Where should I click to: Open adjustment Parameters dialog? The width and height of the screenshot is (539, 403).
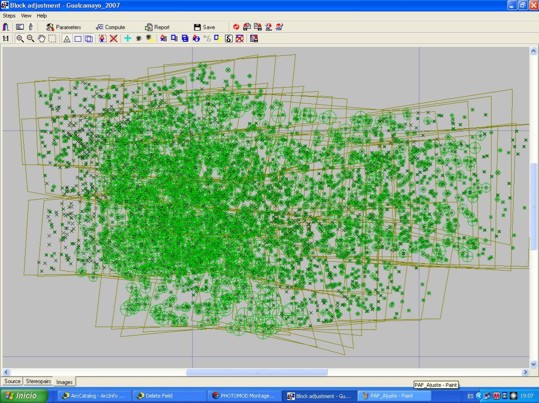coord(64,27)
